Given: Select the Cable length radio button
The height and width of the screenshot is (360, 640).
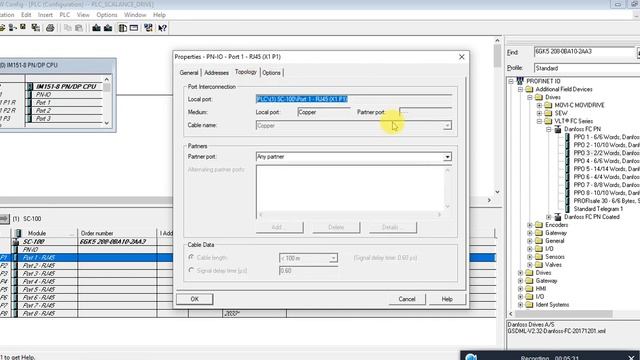Looking at the screenshot, I should (191, 258).
